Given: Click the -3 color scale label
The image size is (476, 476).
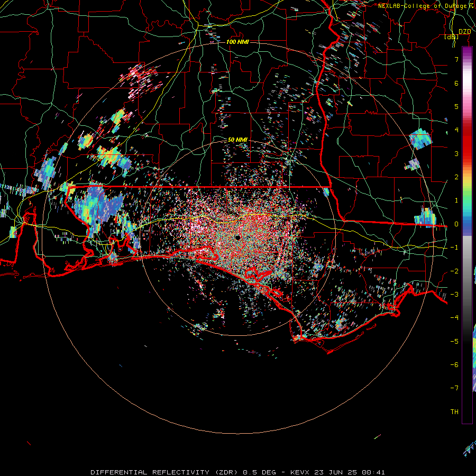Looking at the screenshot, I should tap(454, 294).
